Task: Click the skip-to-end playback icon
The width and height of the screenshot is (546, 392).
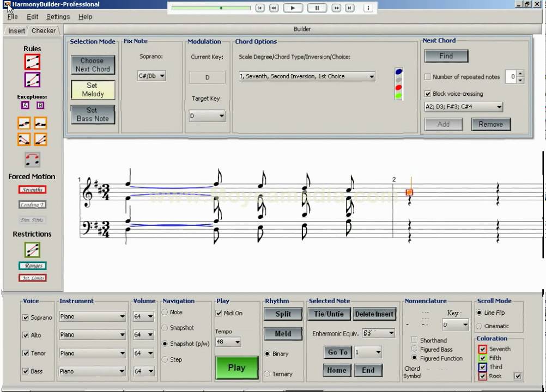Action: (350, 8)
